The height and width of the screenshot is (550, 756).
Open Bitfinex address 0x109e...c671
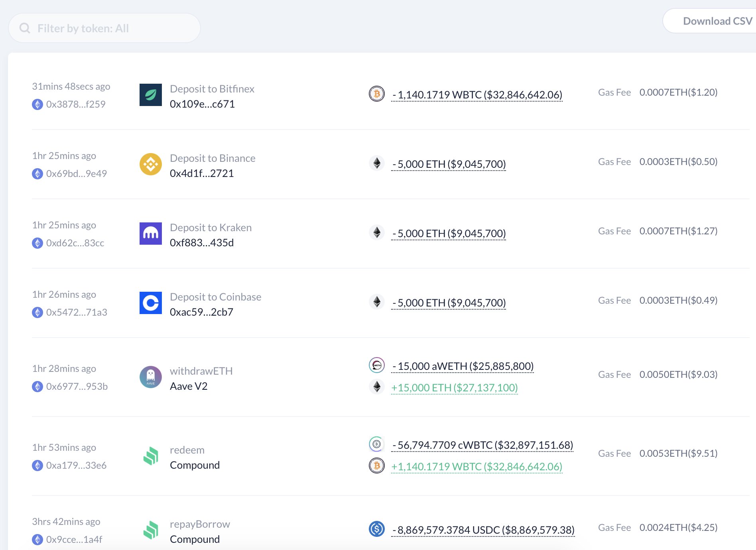pyautogui.click(x=202, y=104)
